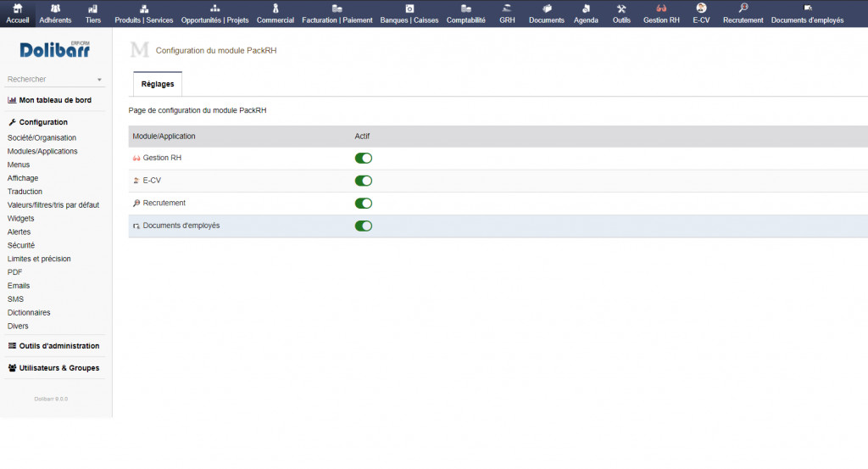
Task: Click the E-CV row icon
Action: point(136,181)
